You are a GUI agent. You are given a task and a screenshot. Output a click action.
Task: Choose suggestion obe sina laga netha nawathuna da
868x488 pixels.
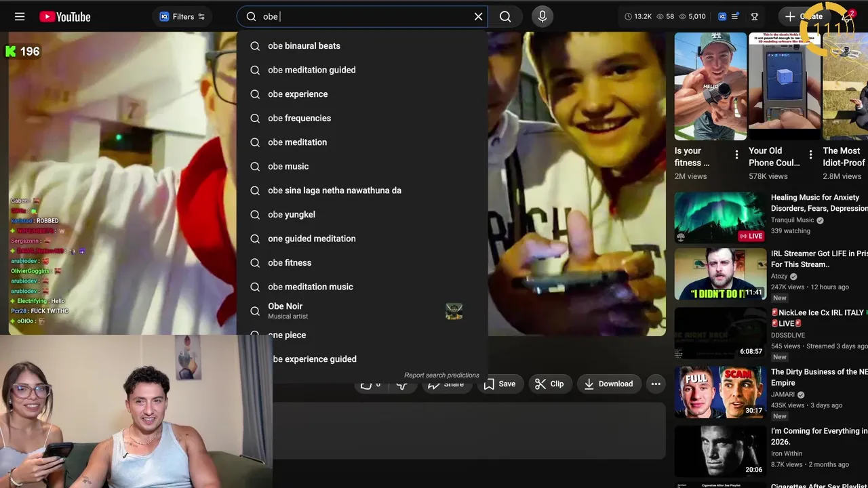(362, 190)
